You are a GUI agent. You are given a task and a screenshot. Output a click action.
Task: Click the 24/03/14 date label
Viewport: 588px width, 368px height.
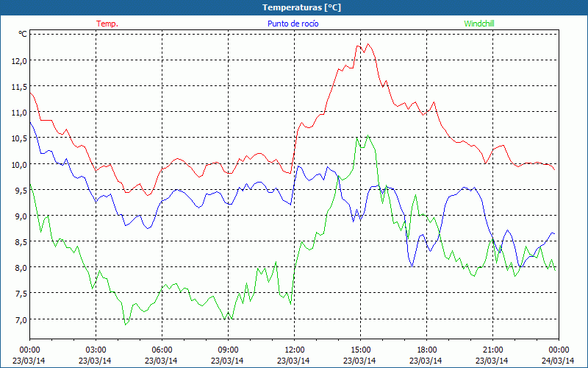click(559, 361)
